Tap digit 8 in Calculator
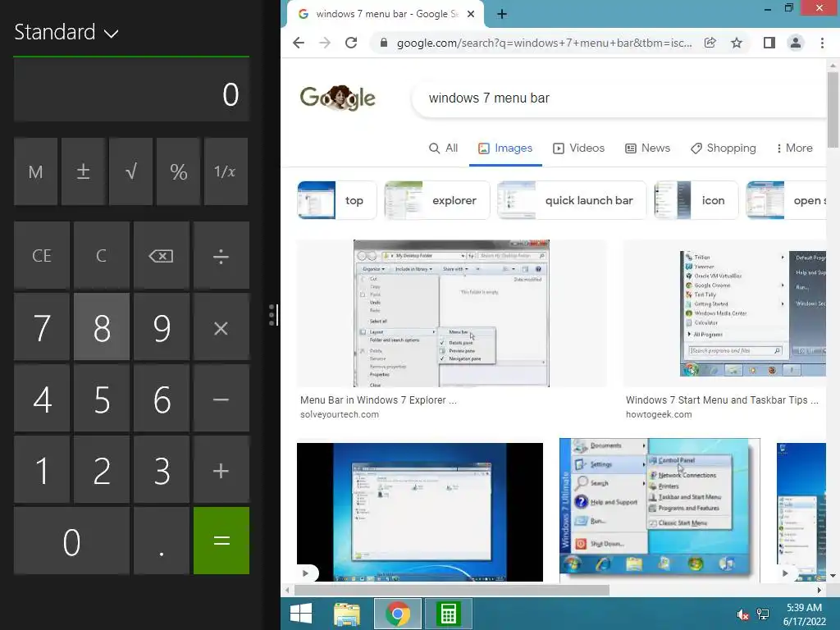The height and width of the screenshot is (630, 840). 101,327
